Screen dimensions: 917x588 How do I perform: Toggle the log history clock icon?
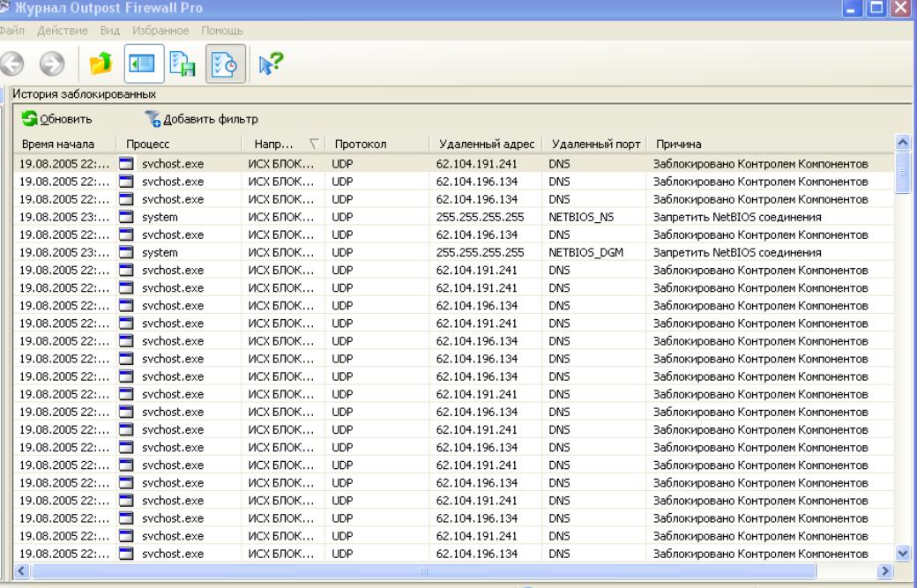(x=225, y=63)
